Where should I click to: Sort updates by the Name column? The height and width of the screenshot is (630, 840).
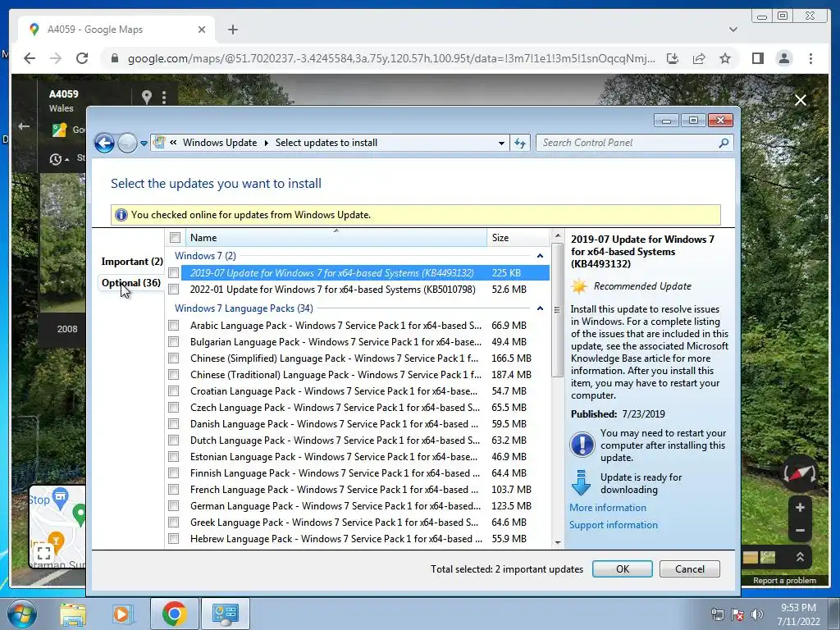pos(336,237)
